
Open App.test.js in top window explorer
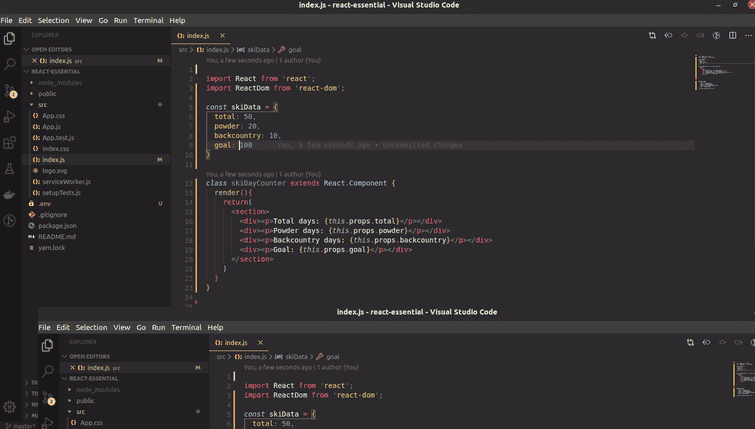pyautogui.click(x=58, y=138)
